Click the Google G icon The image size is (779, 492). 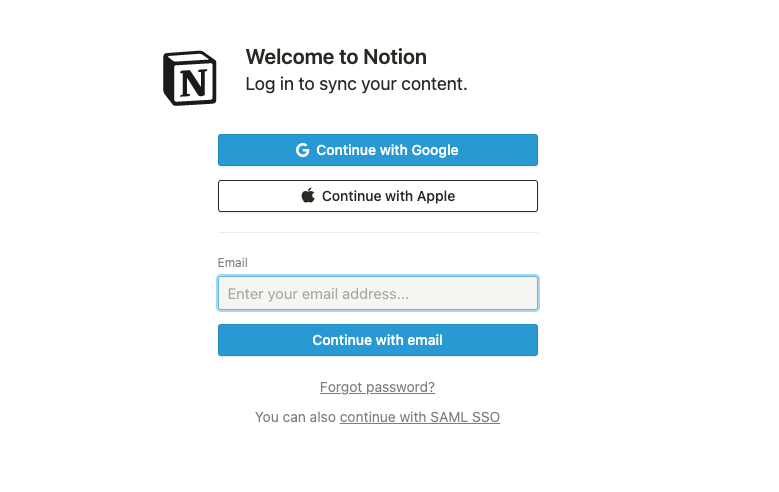pos(303,150)
